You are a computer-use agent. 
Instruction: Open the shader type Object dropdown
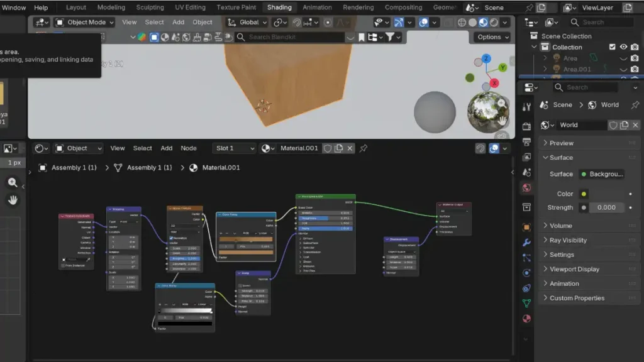tap(78, 148)
